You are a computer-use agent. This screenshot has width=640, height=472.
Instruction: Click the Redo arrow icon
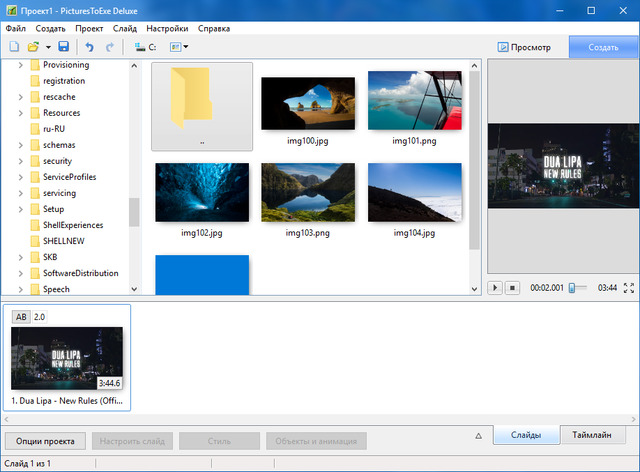[x=110, y=47]
